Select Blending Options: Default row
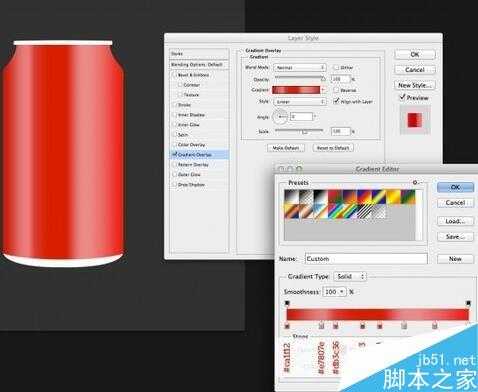Screen dimensions: 478x392 tap(199, 65)
